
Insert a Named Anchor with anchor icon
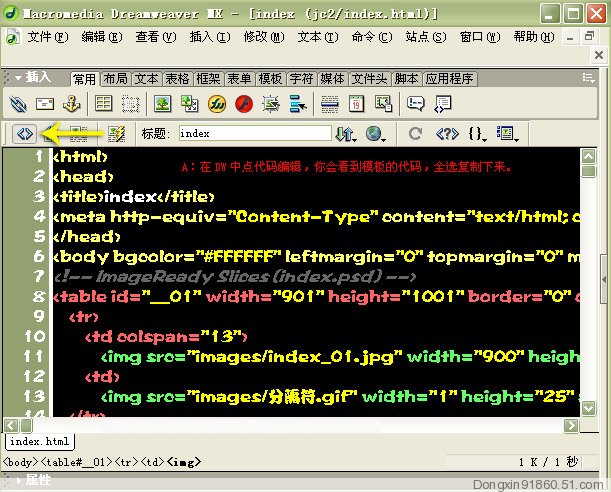pyautogui.click(x=71, y=104)
